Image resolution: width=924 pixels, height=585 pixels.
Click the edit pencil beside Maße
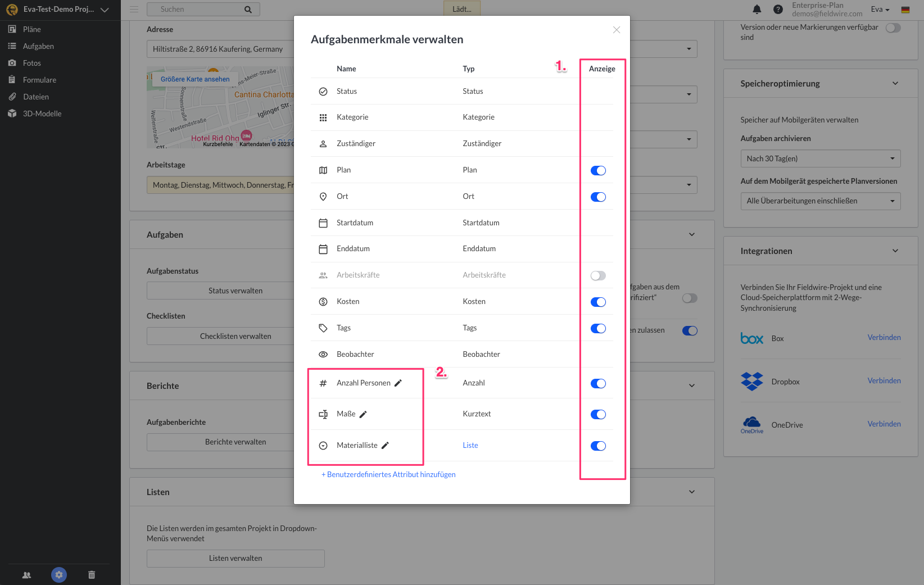tap(363, 415)
